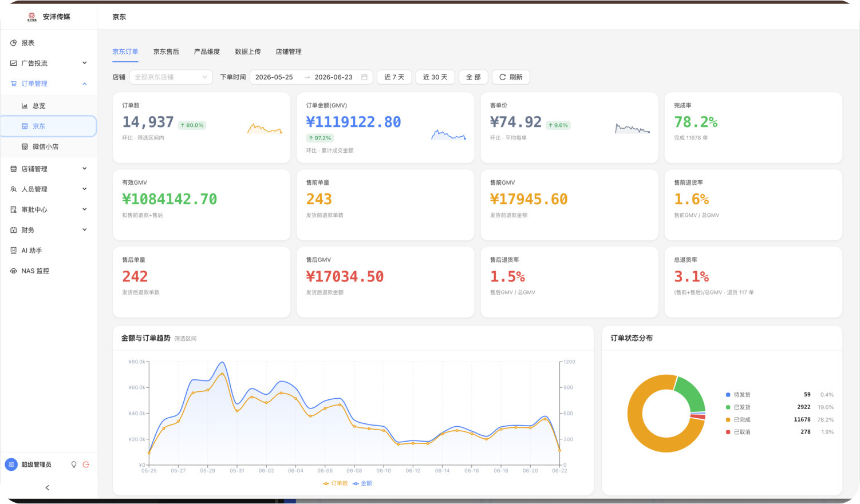Click the 审批中心 icon
The image size is (860, 504).
point(14,210)
